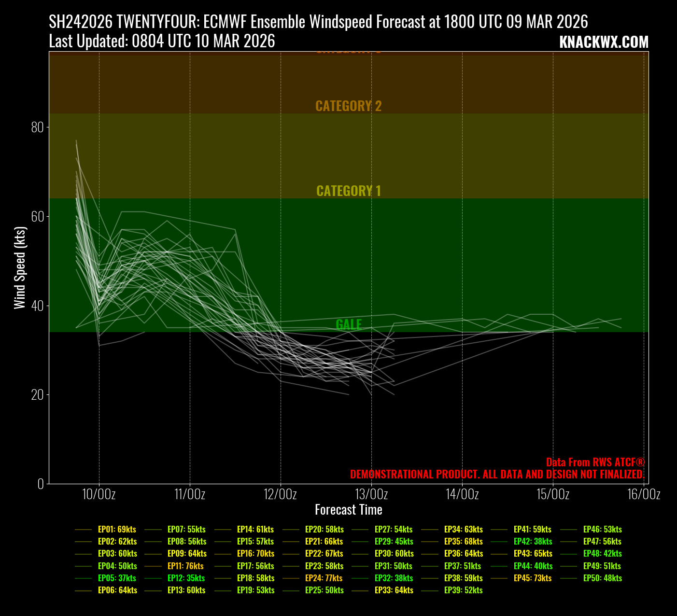The height and width of the screenshot is (616, 677).
Task: Click the line swatch beside EP05: 37kts
Action: point(83,578)
